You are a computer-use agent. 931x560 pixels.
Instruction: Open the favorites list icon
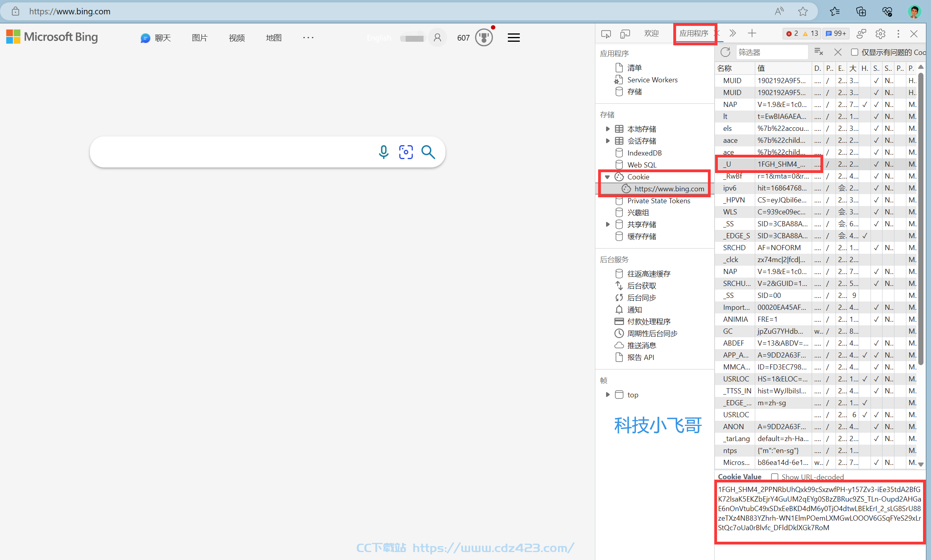tap(835, 12)
